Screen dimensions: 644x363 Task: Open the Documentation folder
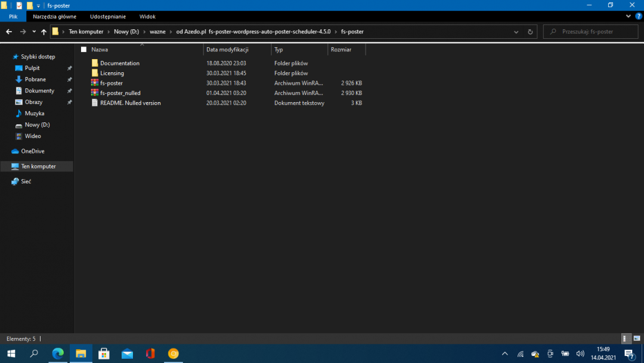coord(119,63)
